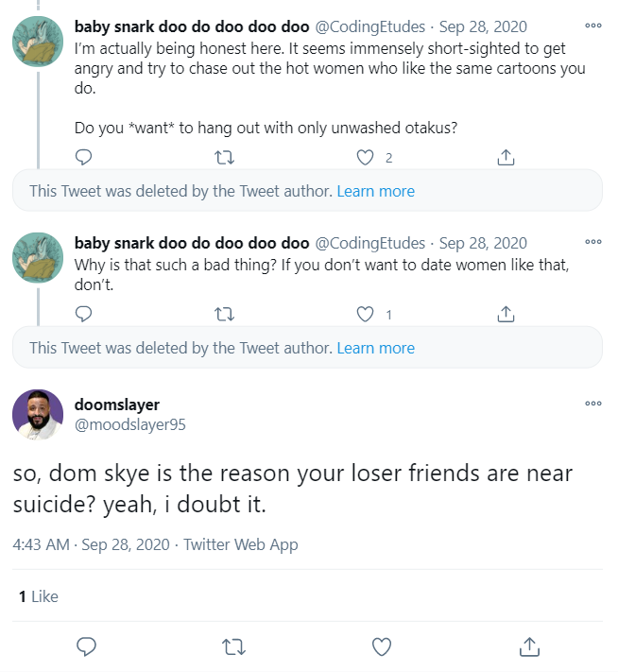Open more options on second CodingEtudes tweet

pyautogui.click(x=593, y=242)
